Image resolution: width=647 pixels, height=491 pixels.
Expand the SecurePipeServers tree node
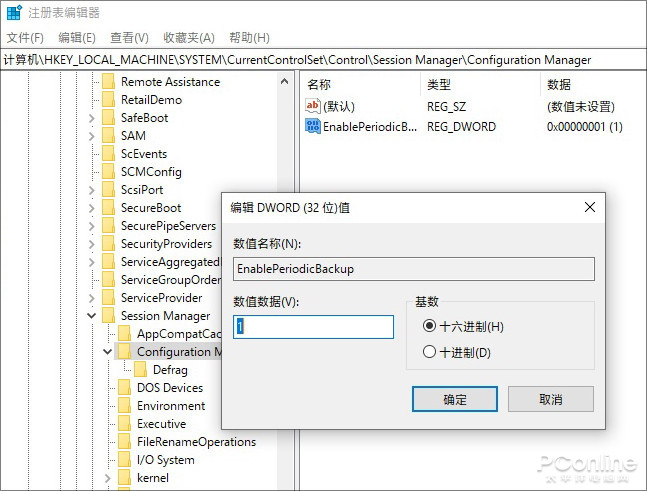coord(92,226)
